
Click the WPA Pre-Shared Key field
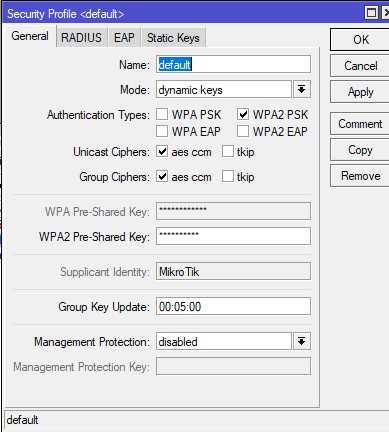[233, 211]
